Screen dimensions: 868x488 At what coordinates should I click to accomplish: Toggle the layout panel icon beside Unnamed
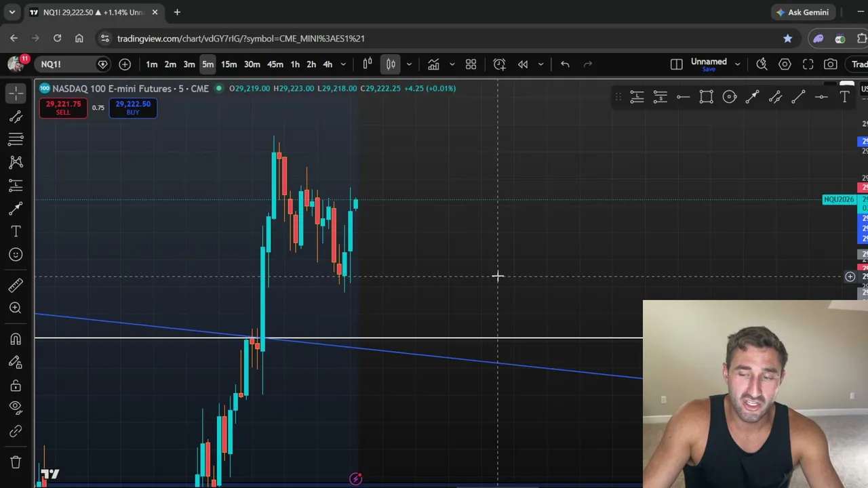[x=676, y=64]
